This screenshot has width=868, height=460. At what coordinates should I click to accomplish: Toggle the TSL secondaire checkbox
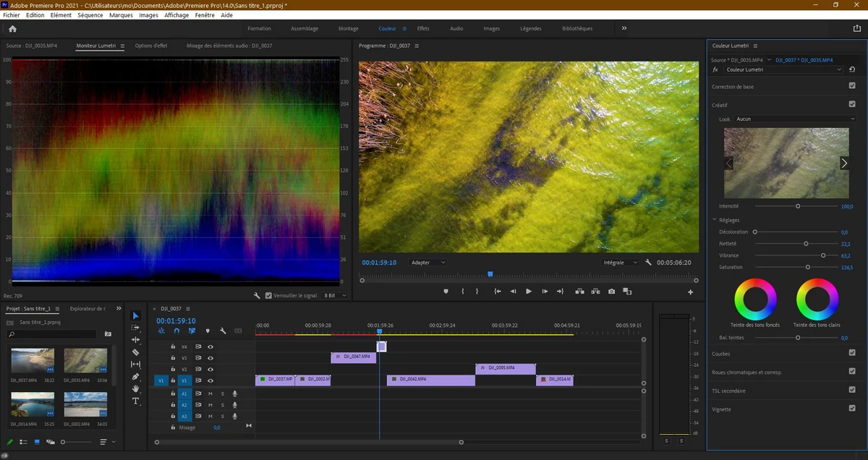(852, 390)
